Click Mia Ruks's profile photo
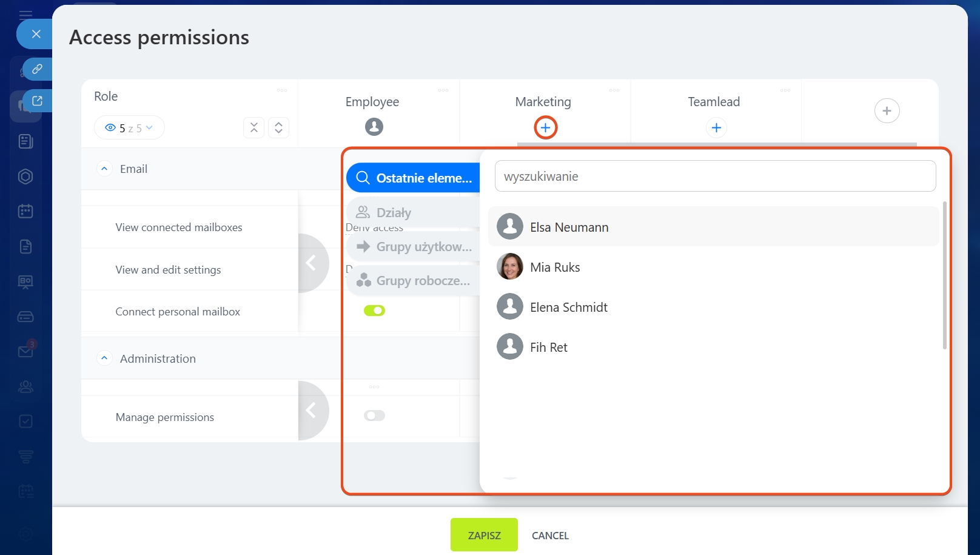Image resolution: width=980 pixels, height=555 pixels. click(510, 266)
